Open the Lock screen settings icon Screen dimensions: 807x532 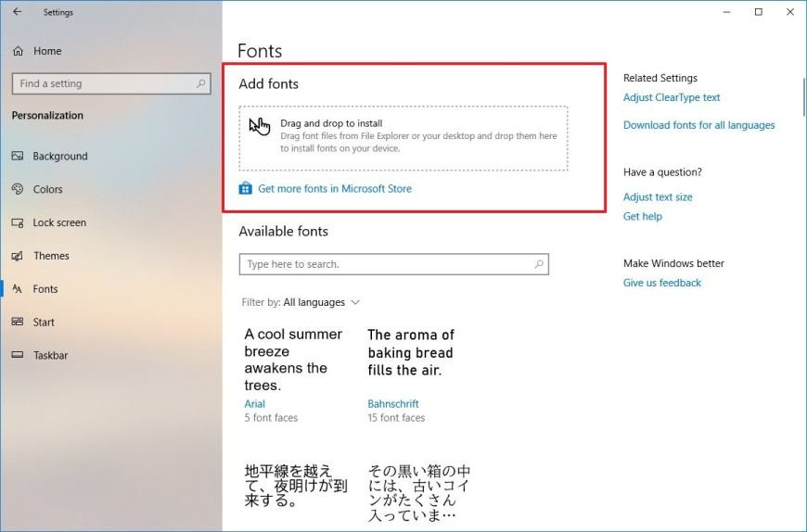pyautogui.click(x=18, y=222)
